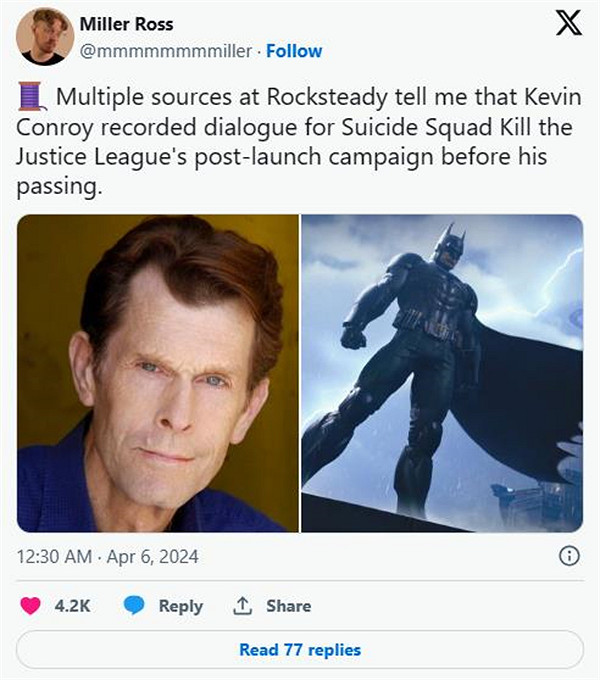Screen dimensions: 600x680
Task: Click the Reply text label
Action: (180, 606)
